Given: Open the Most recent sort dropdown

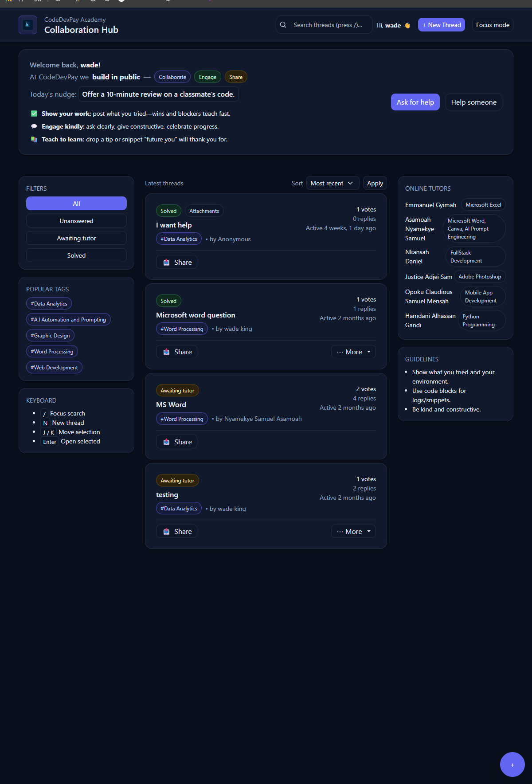Looking at the screenshot, I should [332, 183].
